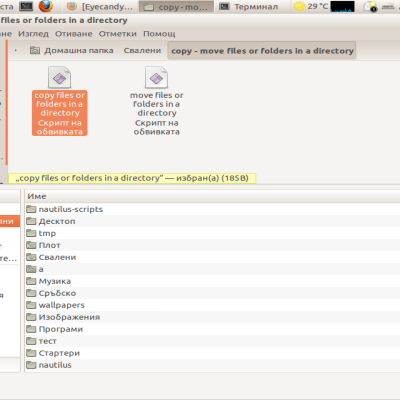Click the Програми row name
400x400 pixels.
point(61,329)
